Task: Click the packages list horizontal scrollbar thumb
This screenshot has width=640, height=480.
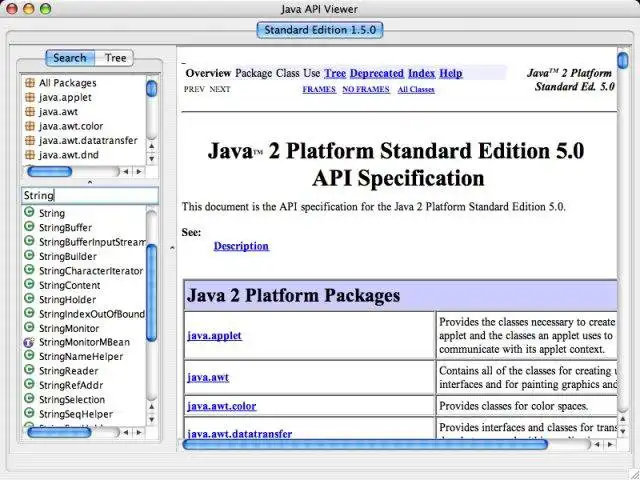Action: [x=49, y=172]
